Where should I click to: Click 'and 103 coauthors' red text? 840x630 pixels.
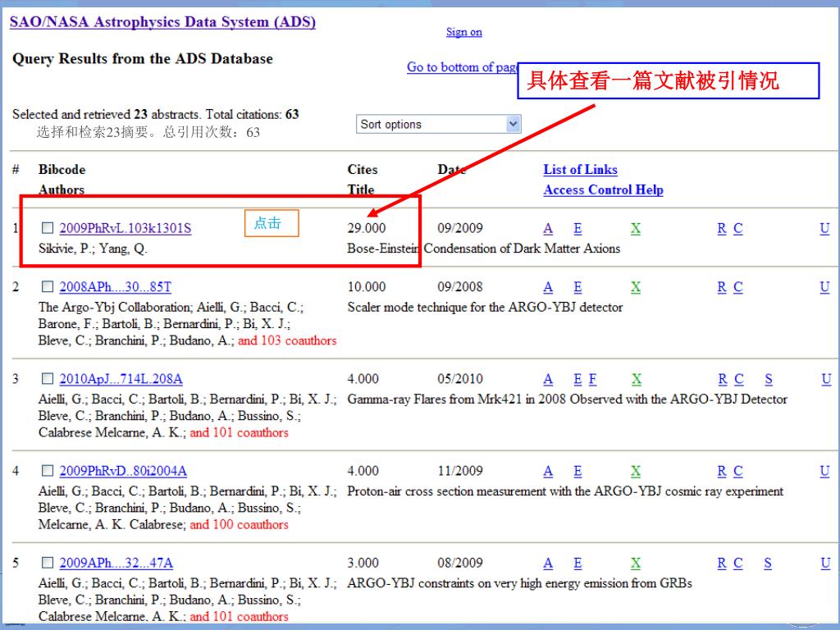pyautogui.click(x=287, y=340)
